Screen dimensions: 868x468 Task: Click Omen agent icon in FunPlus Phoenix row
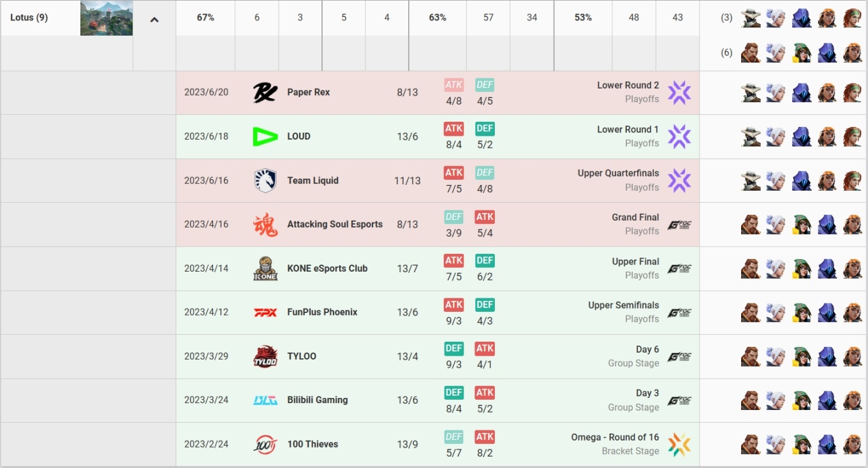point(827,312)
